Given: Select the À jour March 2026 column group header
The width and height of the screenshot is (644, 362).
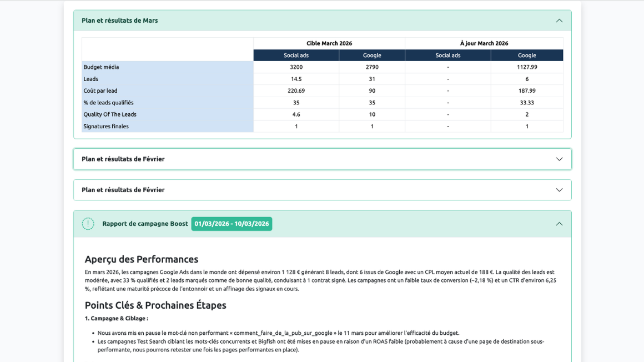Looking at the screenshot, I should tap(484, 43).
